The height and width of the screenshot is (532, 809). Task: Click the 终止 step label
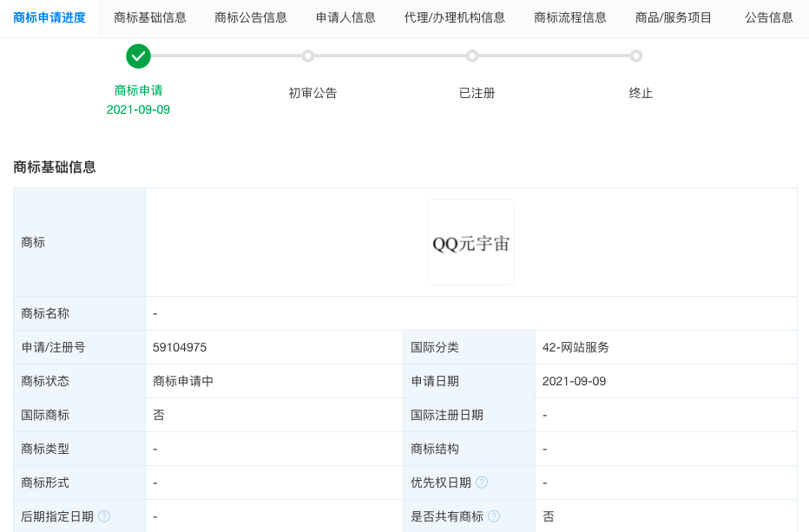641,94
